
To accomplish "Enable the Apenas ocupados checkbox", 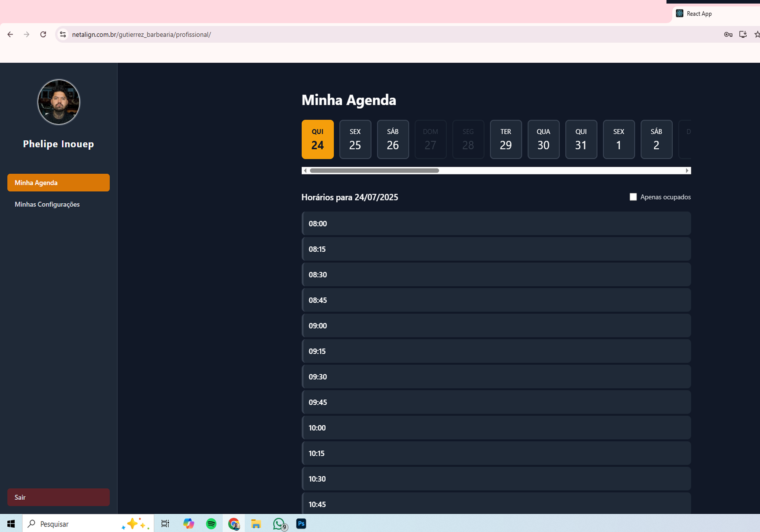I will [633, 197].
